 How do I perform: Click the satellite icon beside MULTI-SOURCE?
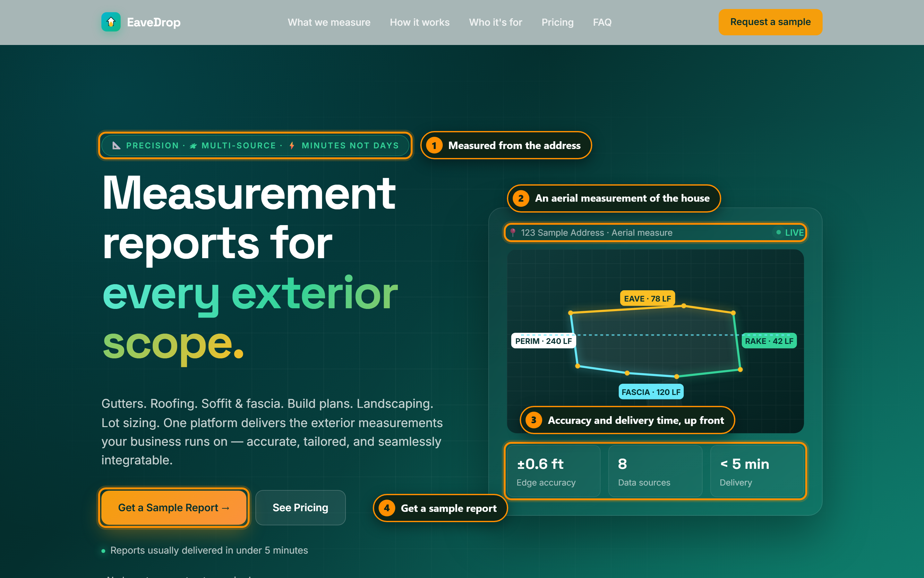(x=193, y=146)
